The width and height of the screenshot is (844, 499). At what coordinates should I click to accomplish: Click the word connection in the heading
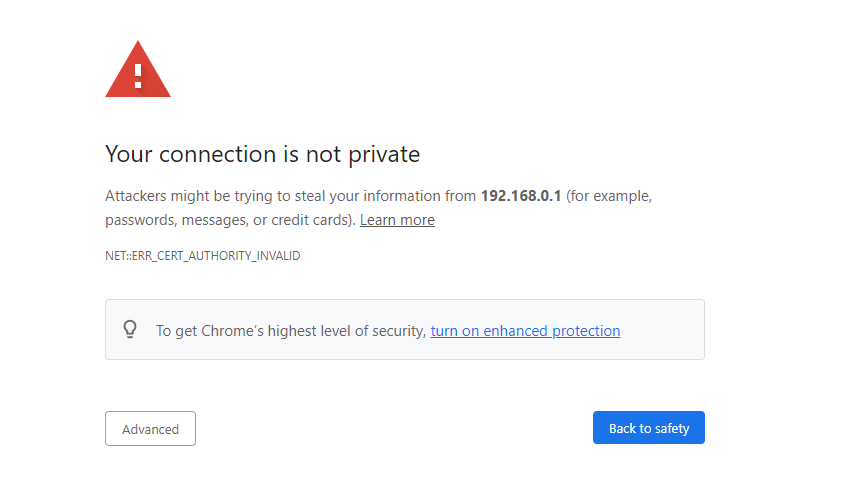(x=212, y=154)
